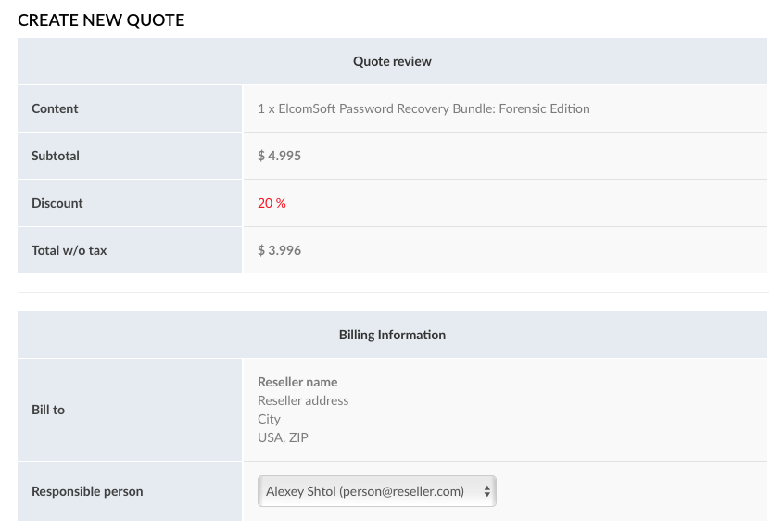Screen dimensions: 783x532
Task: Click the CREATE NEW QUOTE heading
Action: (x=101, y=19)
